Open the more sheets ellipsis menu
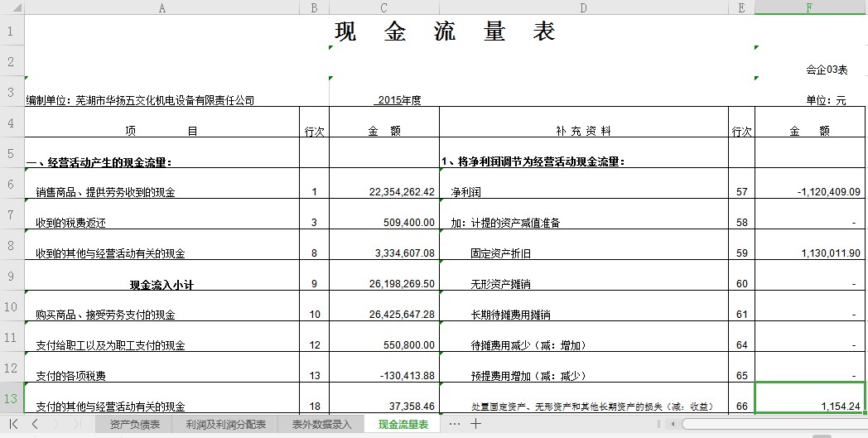 pos(454,424)
